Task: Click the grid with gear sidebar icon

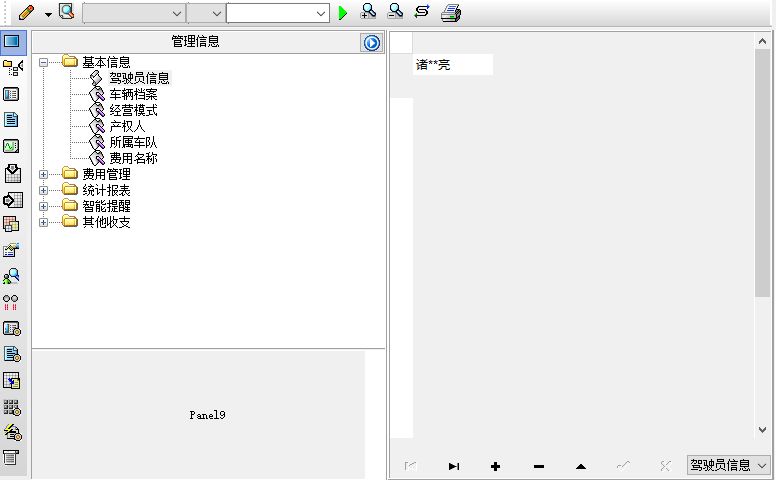Action: tap(12, 407)
